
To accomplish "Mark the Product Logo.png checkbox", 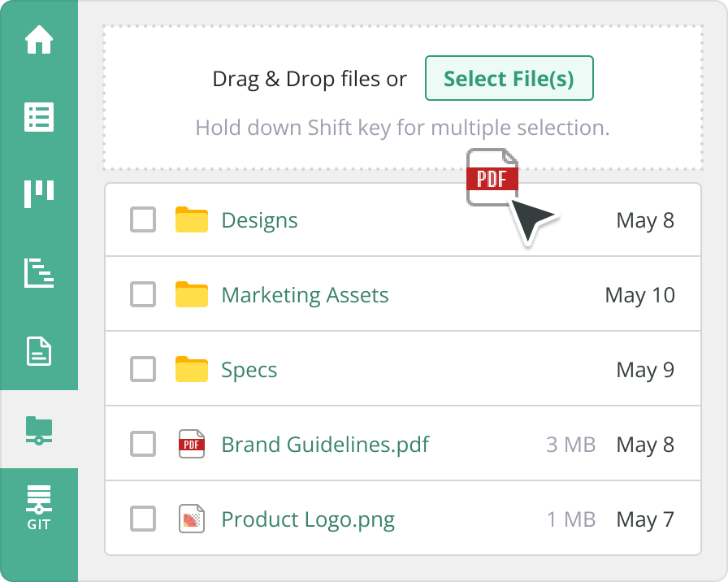I will point(143,519).
